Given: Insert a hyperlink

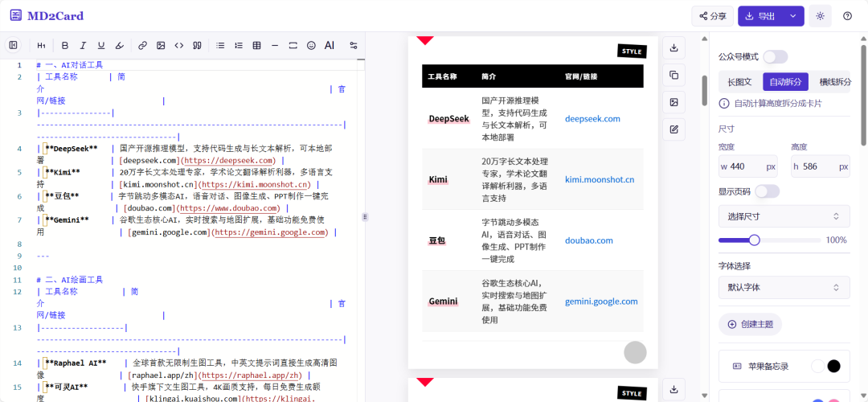Looking at the screenshot, I should click(142, 45).
